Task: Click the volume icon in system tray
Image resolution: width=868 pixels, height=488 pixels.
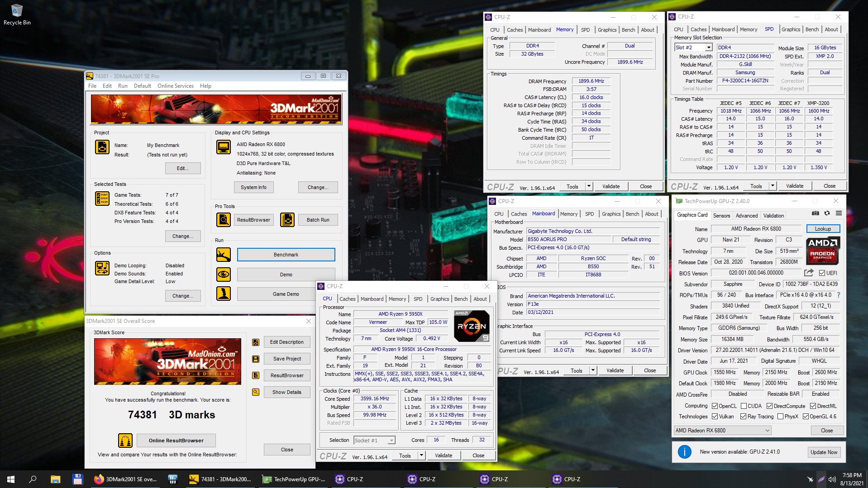Action: point(832,479)
